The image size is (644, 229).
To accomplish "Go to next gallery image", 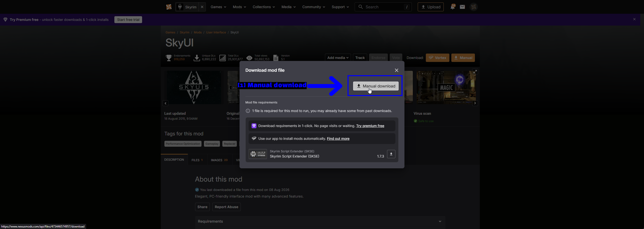I will click(x=475, y=103).
